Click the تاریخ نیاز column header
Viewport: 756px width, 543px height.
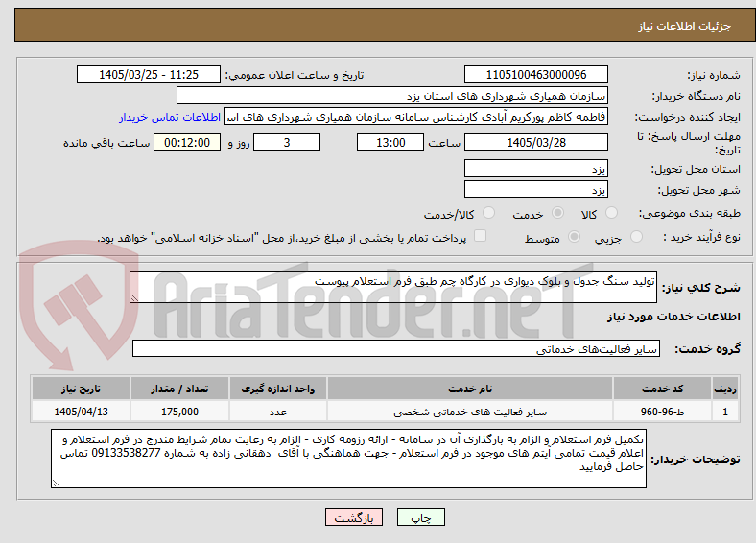tap(81, 389)
